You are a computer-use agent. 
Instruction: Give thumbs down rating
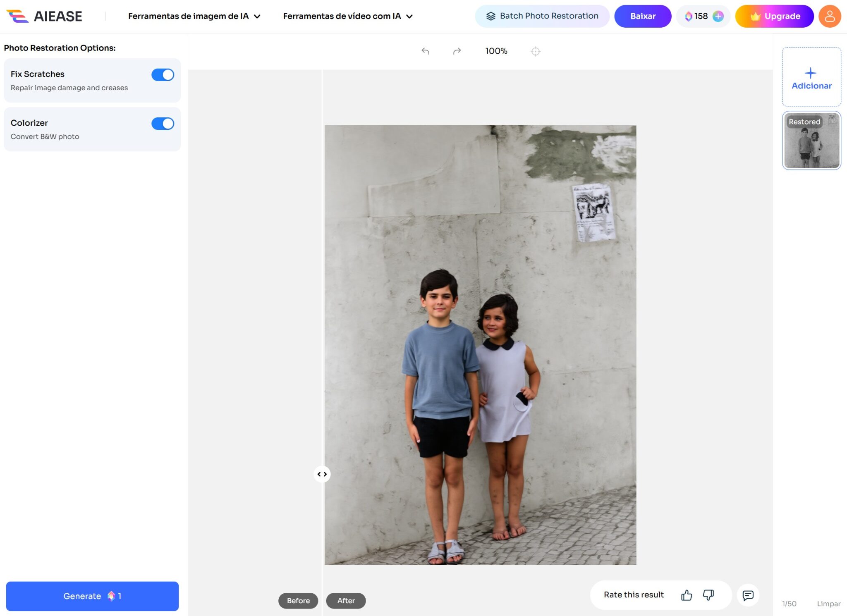[708, 595]
